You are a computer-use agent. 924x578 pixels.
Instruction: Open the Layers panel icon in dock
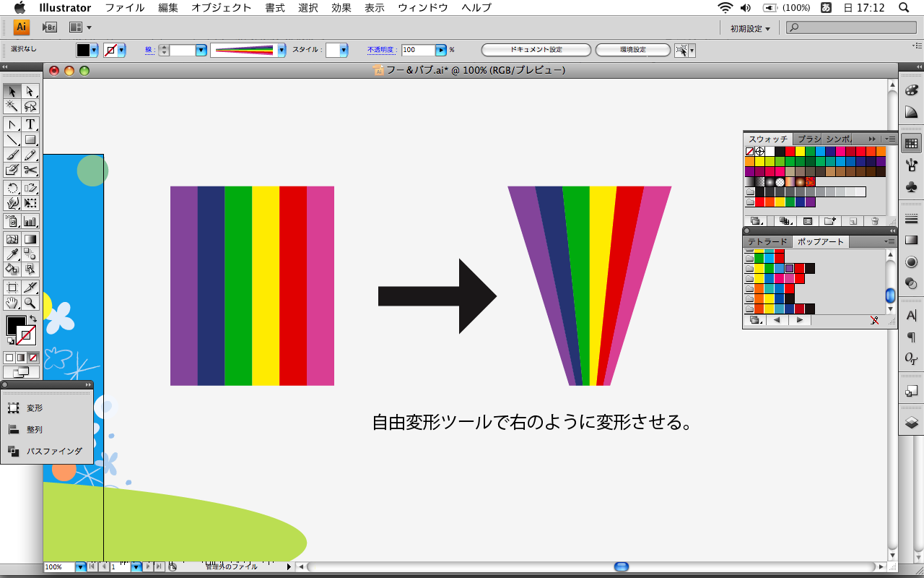(x=911, y=422)
